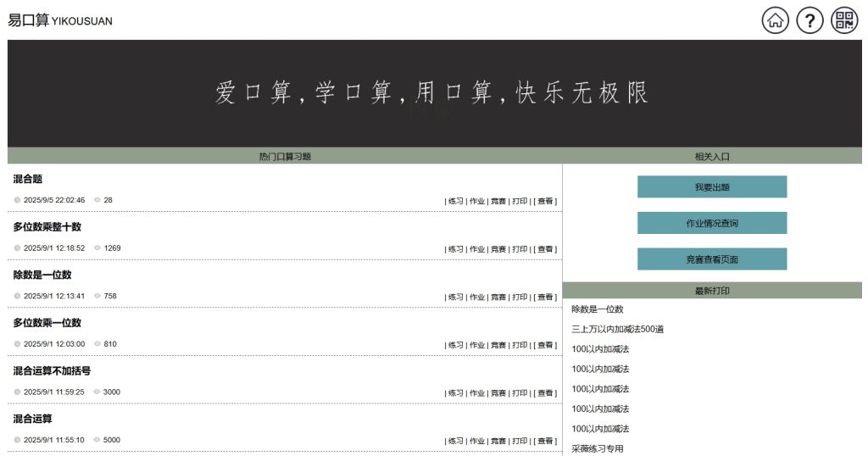Click the 我要出题 button
Image resolution: width=868 pixels, height=456 pixels.
[712, 187]
